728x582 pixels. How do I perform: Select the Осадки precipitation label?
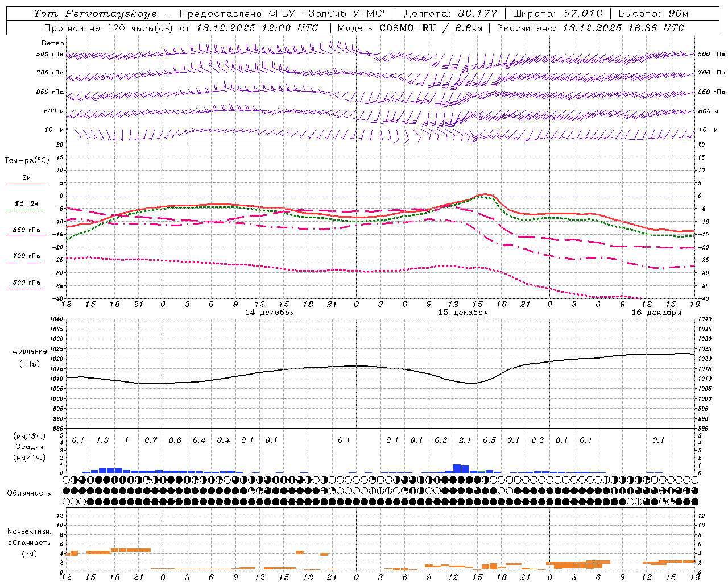[x=30, y=447]
